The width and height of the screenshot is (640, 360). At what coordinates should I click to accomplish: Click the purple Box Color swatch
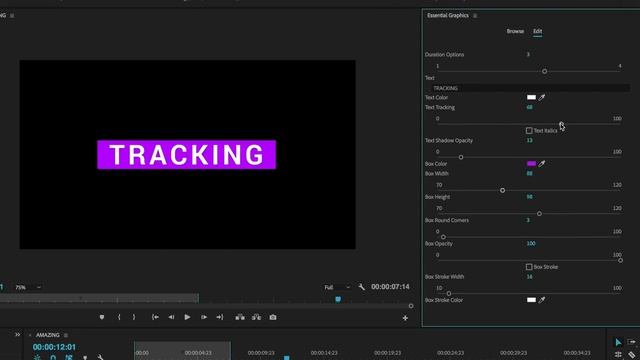(x=531, y=164)
